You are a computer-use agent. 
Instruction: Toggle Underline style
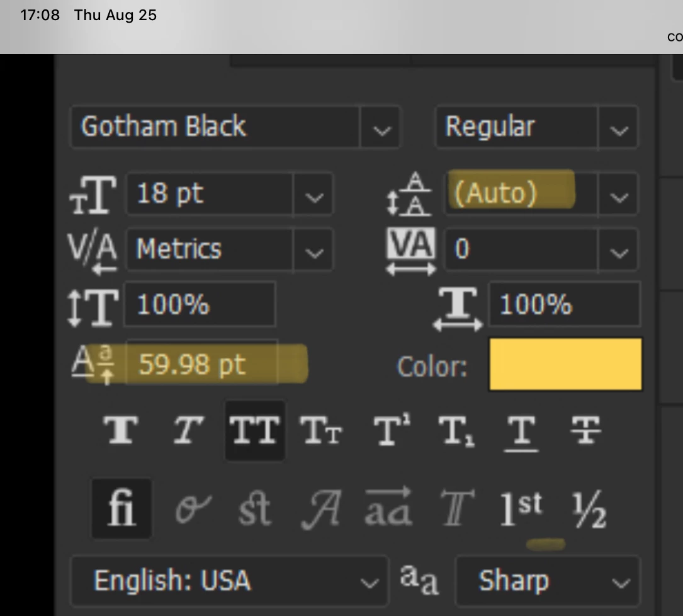click(521, 433)
